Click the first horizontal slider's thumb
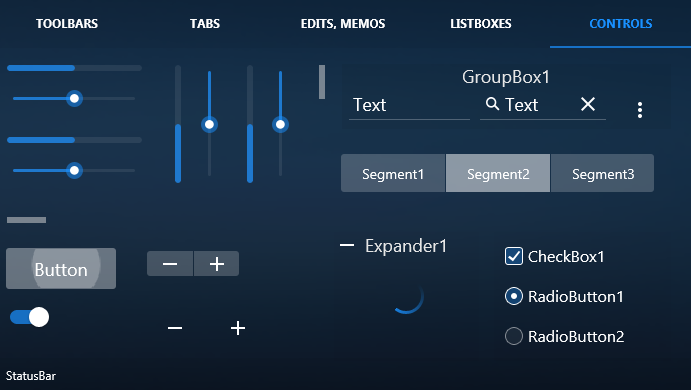This screenshot has height=390, width=691. [74, 98]
